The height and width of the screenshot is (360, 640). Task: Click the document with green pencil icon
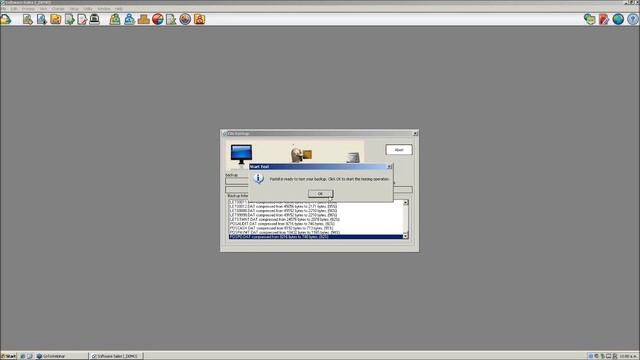171,19
